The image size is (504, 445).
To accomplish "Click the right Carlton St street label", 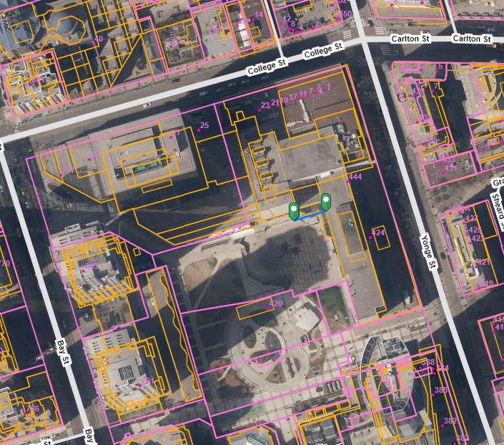I will pyautogui.click(x=473, y=38).
